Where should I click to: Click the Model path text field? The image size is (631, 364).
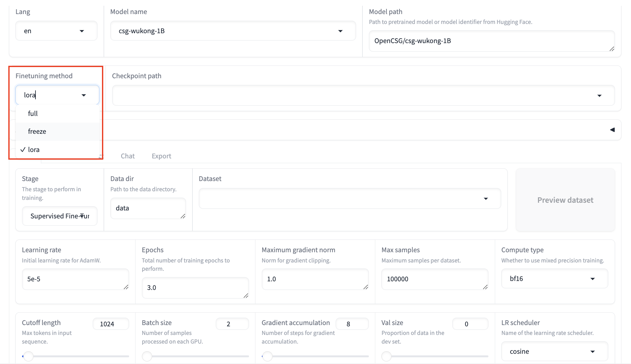(x=491, y=41)
